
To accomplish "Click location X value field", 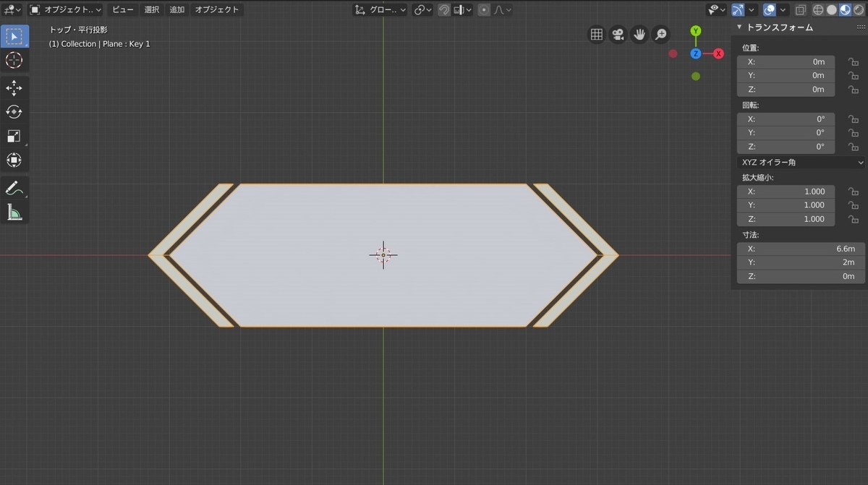I will pos(786,62).
